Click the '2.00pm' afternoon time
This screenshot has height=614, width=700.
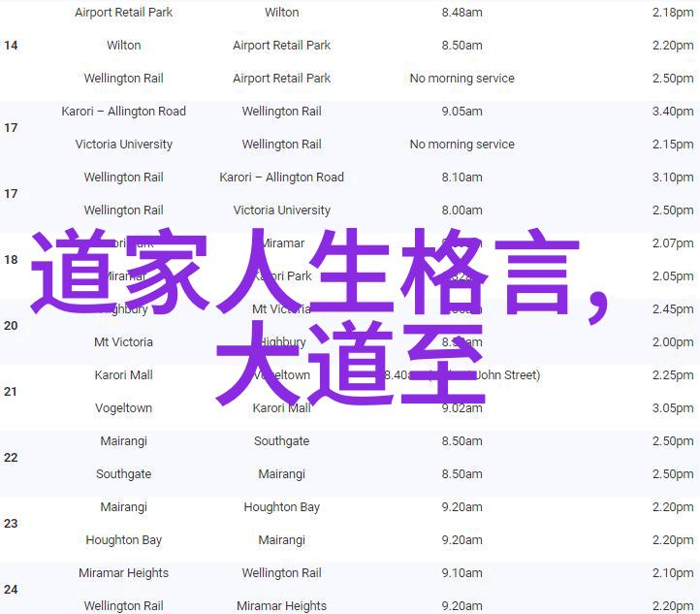pyautogui.click(x=673, y=342)
